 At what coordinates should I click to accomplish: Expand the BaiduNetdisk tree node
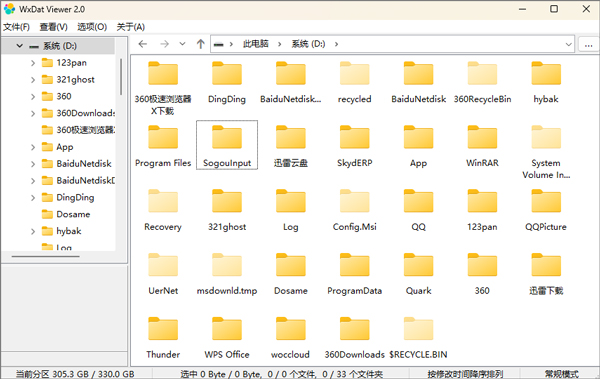coord(33,164)
